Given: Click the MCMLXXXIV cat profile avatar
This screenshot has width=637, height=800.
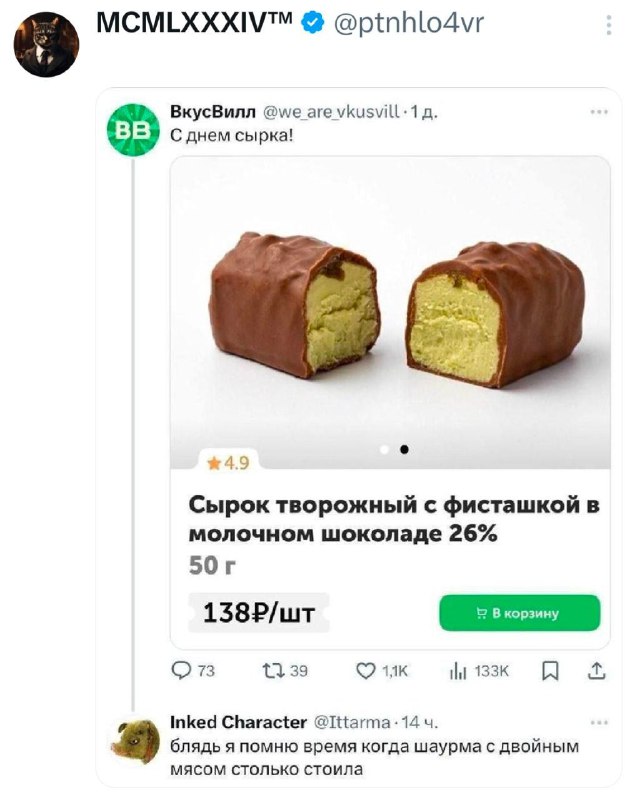Looking at the screenshot, I should [x=46, y=45].
